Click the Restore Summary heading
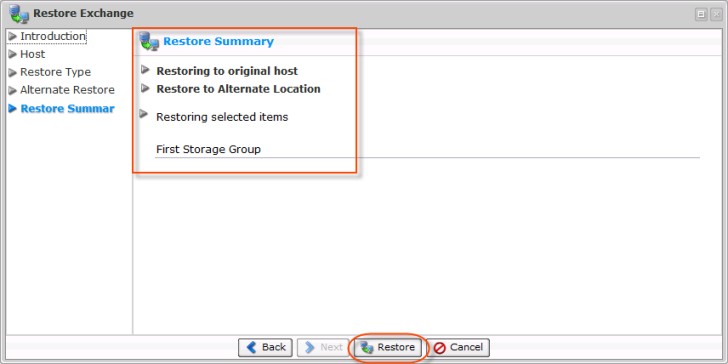 tap(218, 41)
